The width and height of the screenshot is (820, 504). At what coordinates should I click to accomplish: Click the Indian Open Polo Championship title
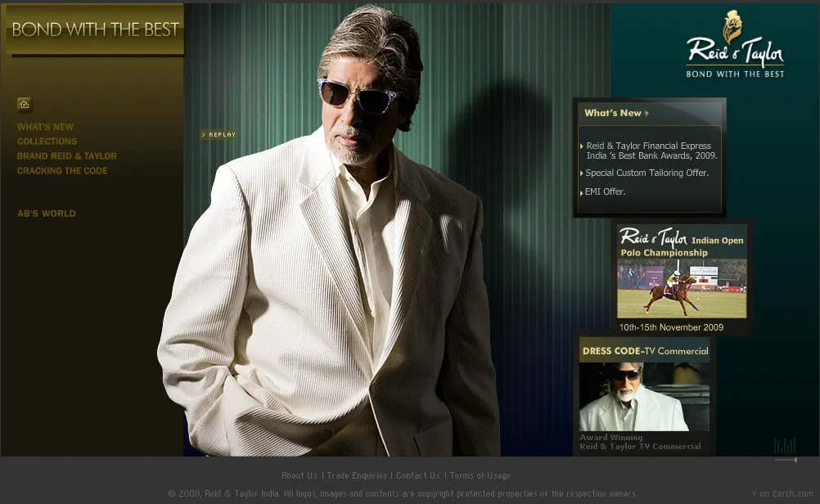coord(682,242)
